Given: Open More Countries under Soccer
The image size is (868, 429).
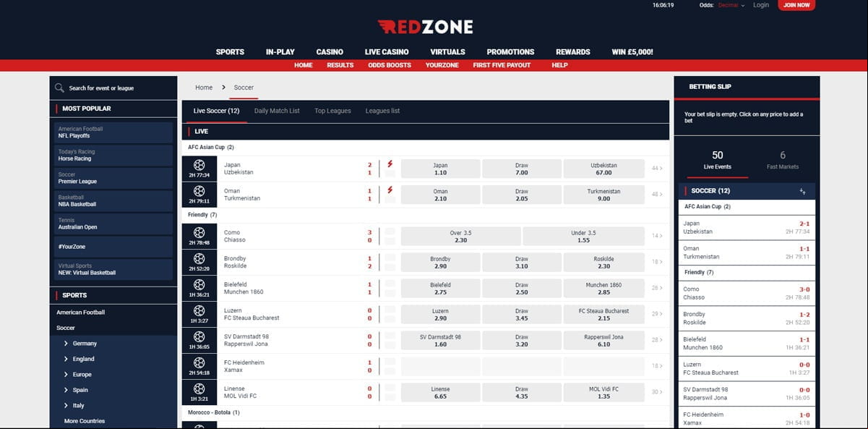Looking at the screenshot, I should [x=85, y=421].
